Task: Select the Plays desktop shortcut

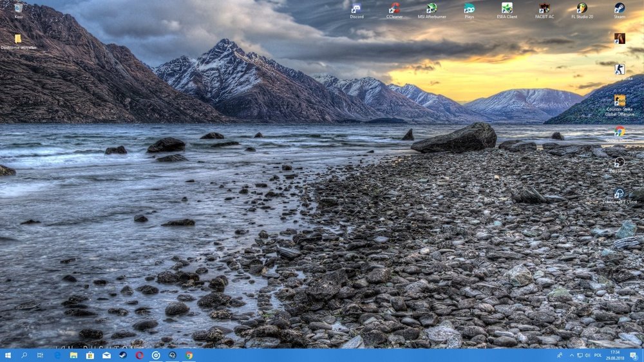Action: pyautogui.click(x=469, y=11)
